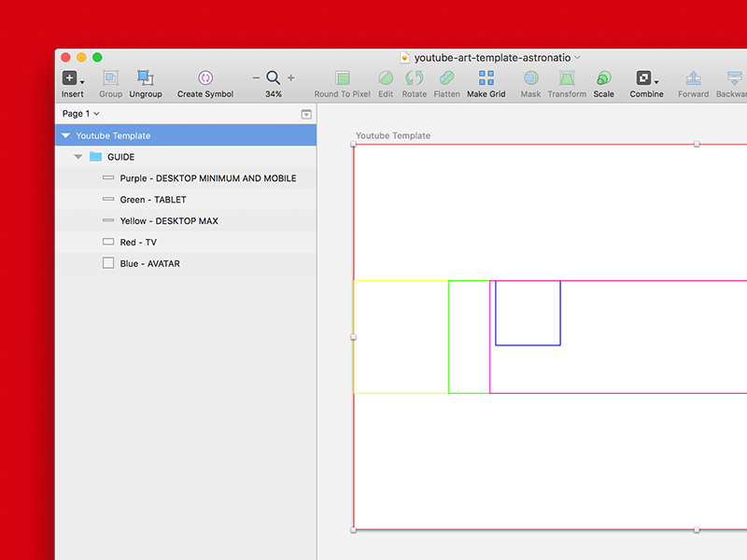The height and width of the screenshot is (560, 747).
Task: Zoom out with the minus button
Action: (x=256, y=77)
